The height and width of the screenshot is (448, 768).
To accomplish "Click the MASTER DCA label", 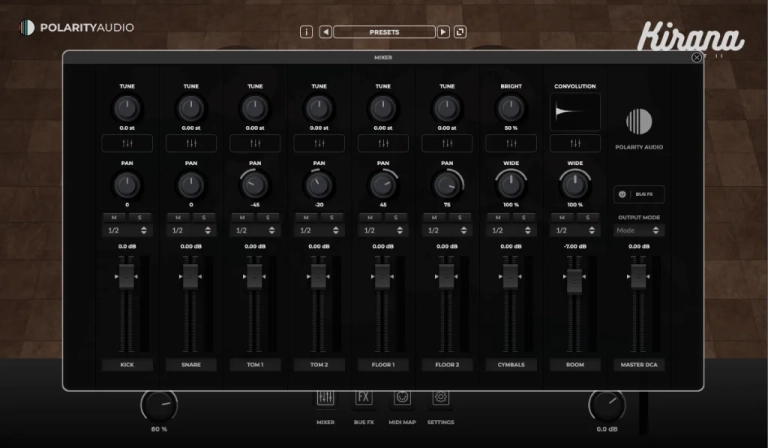I will pyautogui.click(x=639, y=365).
